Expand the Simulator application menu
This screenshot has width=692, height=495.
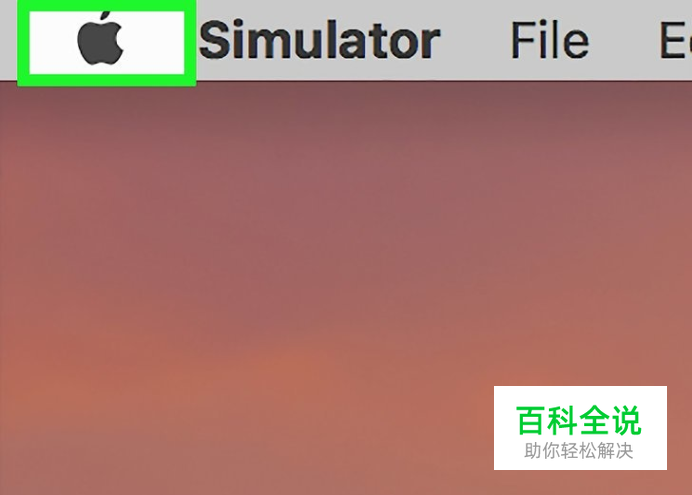pyautogui.click(x=320, y=40)
